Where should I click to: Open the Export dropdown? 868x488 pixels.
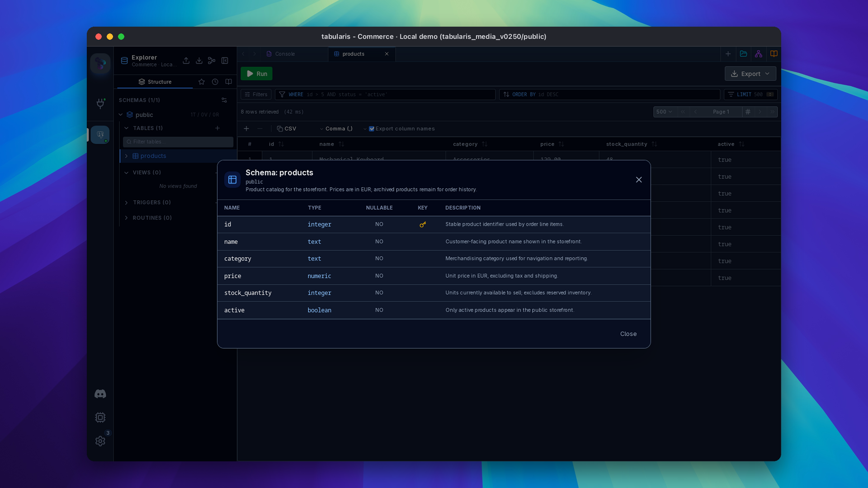750,74
